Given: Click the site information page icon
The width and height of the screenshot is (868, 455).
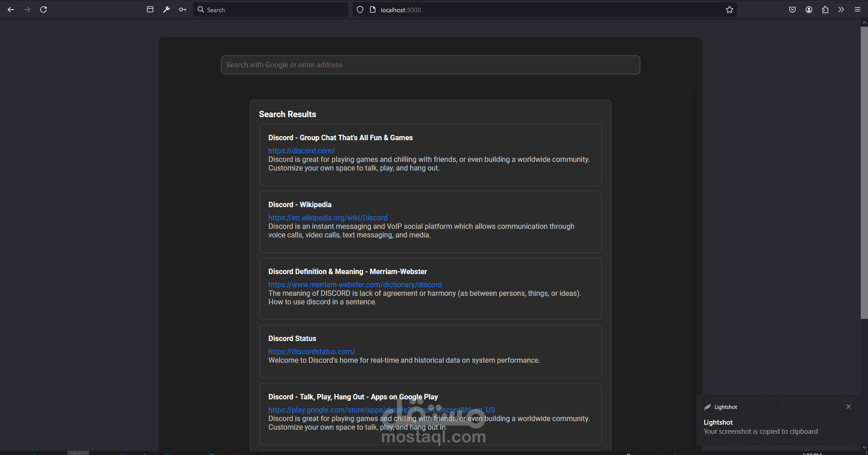Looking at the screenshot, I should click(x=373, y=9).
